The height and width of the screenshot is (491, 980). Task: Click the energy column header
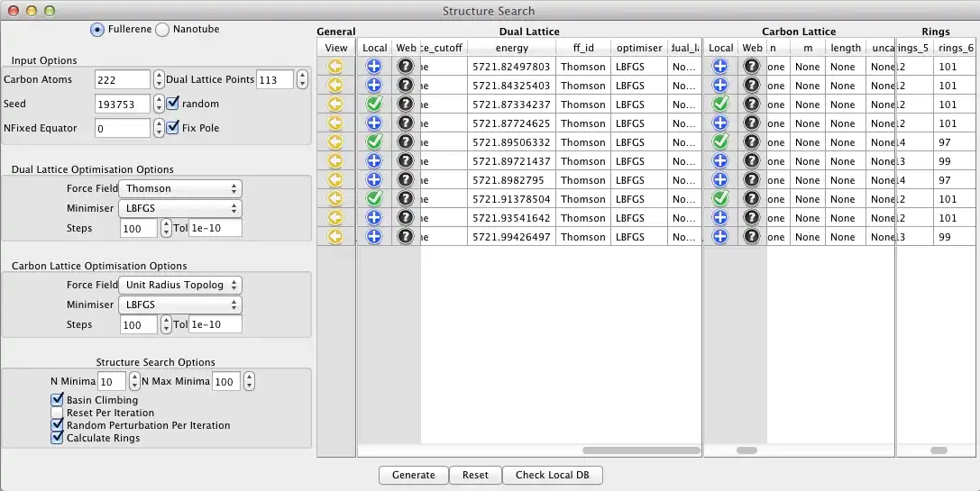coord(511,48)
